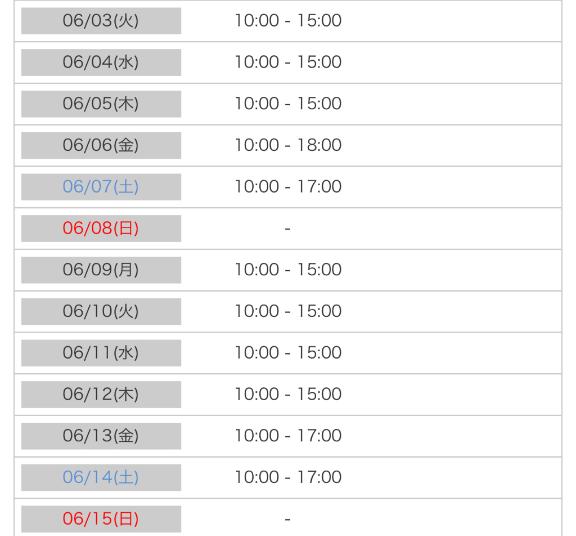Click 10:00 - 15:00 hours for 06/03
Viewport: 576px width, 536px height.
tap(288, 21)
